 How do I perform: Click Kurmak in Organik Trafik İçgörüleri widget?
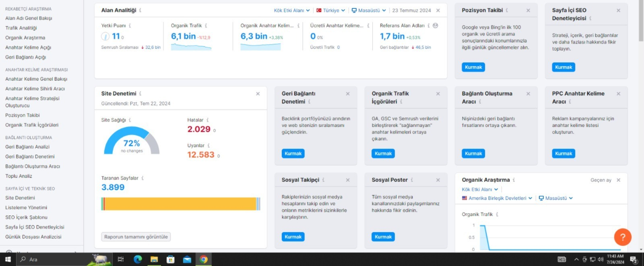(x=383, y=154)
